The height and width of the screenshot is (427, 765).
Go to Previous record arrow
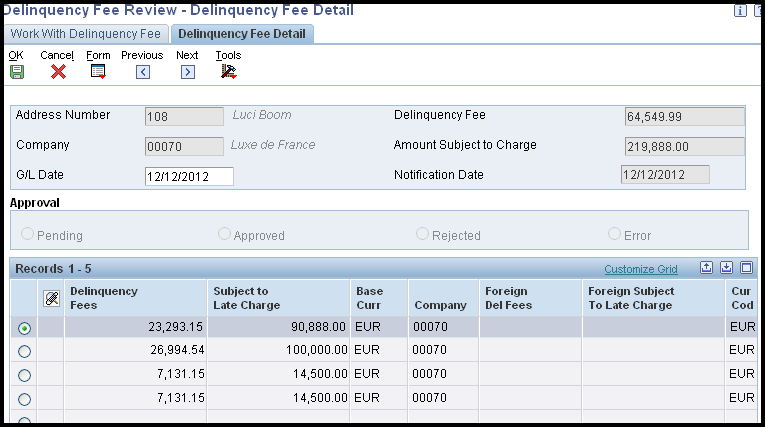(x=143, y=72)
